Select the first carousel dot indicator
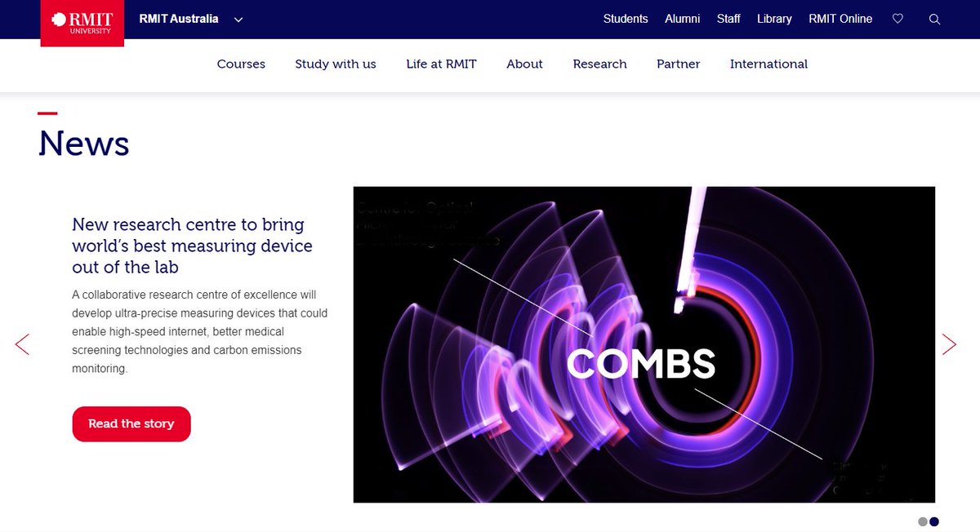 [921, 521]
